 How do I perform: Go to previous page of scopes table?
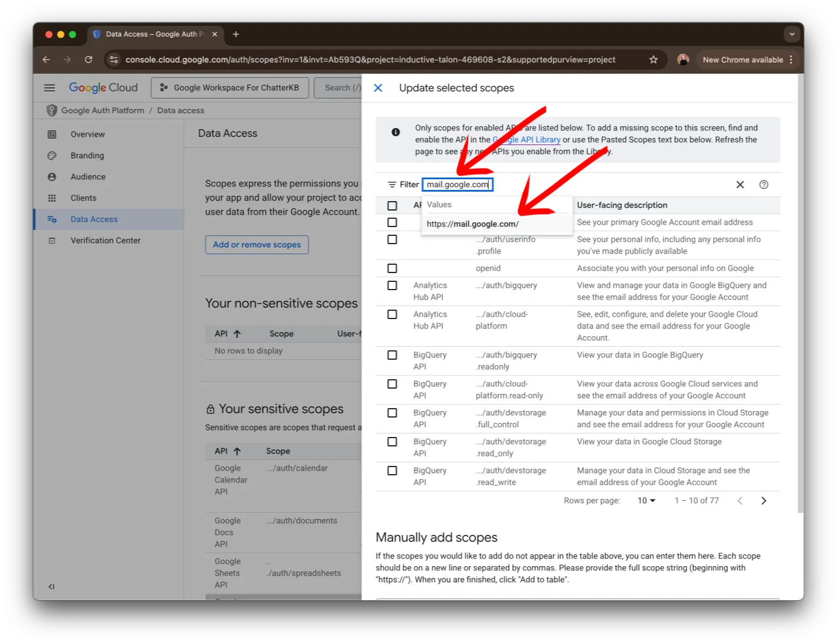[x=740, y=501]
